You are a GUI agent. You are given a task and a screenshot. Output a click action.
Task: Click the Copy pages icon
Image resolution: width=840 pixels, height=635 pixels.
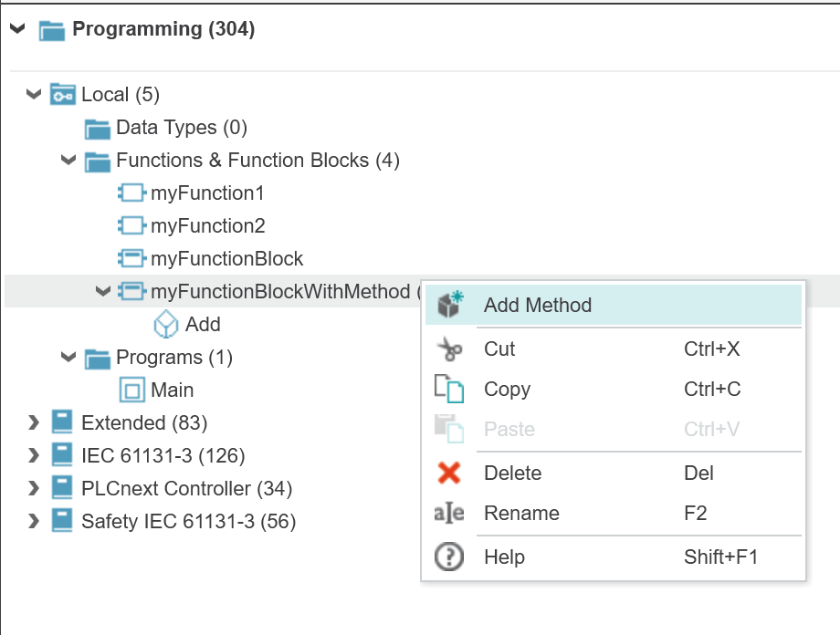pos(449,389)
